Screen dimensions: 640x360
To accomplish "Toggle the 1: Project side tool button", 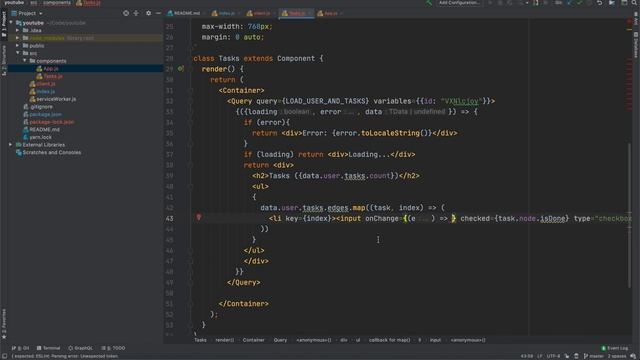I will click(x=4, y=24).
